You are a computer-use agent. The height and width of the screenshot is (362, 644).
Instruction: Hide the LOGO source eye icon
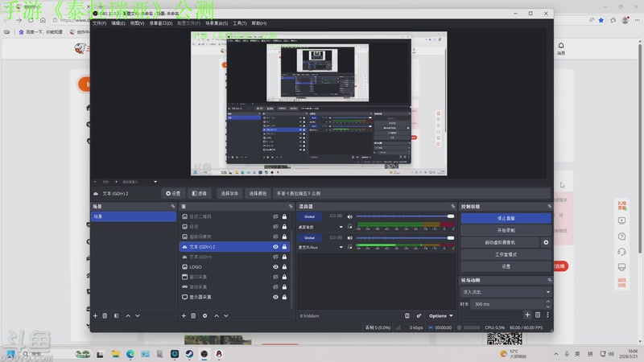[x=275, y=267]
